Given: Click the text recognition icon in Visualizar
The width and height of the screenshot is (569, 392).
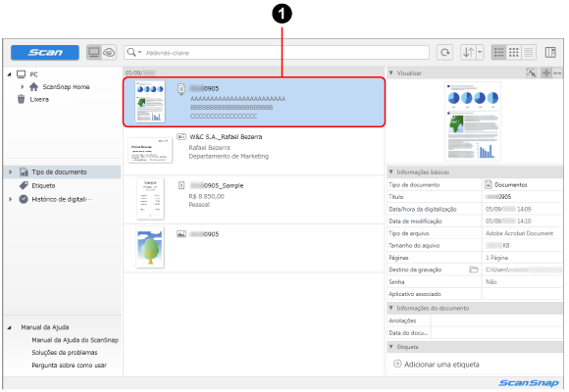Looking at the screenshot, I should coord(531,73).
